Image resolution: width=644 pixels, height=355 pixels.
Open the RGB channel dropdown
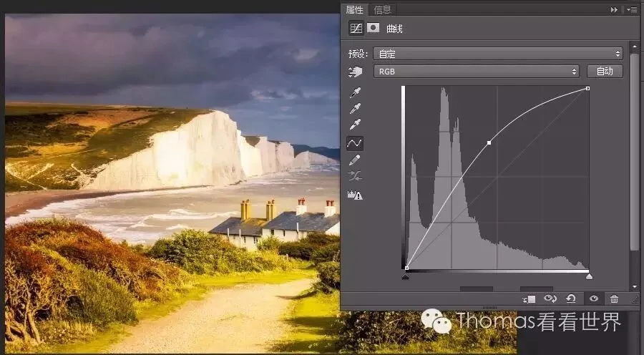476,72
